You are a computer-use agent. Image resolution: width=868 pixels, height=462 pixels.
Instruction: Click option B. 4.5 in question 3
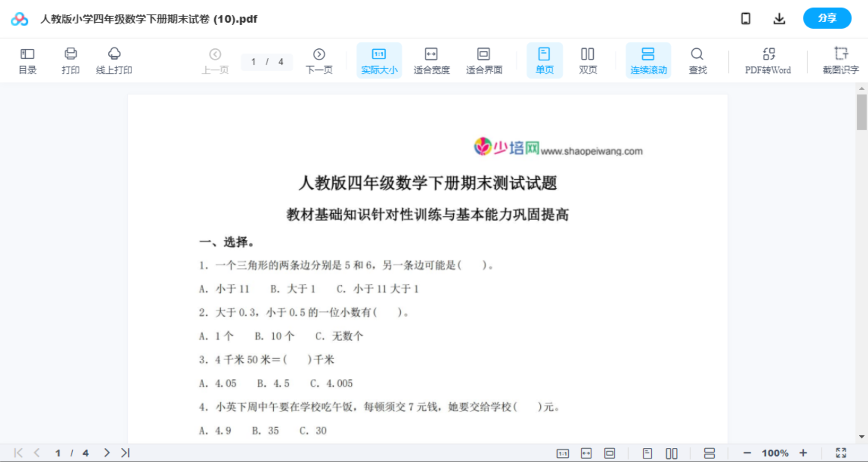tap(273, 383)
